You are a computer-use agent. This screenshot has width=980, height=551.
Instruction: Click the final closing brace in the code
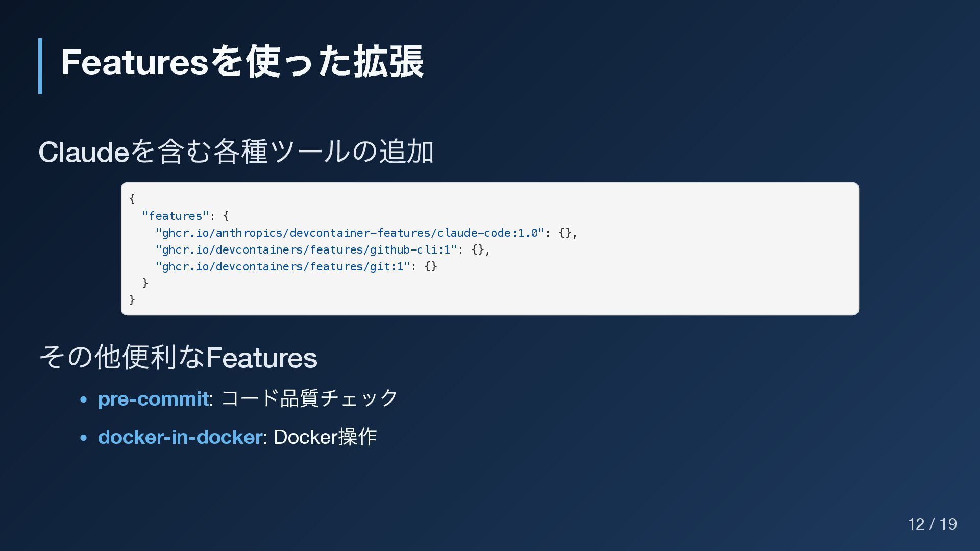[x=132, y=299]
